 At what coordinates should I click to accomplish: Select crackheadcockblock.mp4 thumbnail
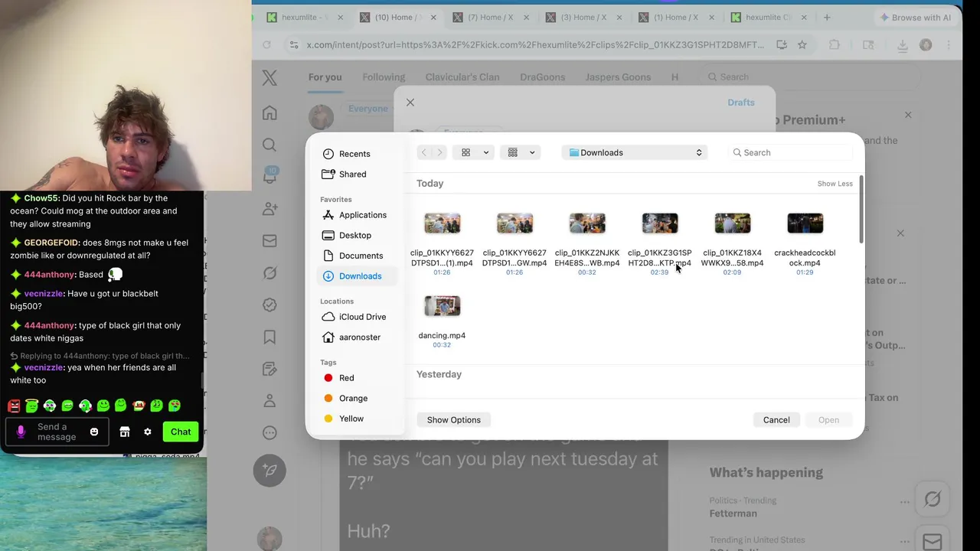click(x=805, y=223)
